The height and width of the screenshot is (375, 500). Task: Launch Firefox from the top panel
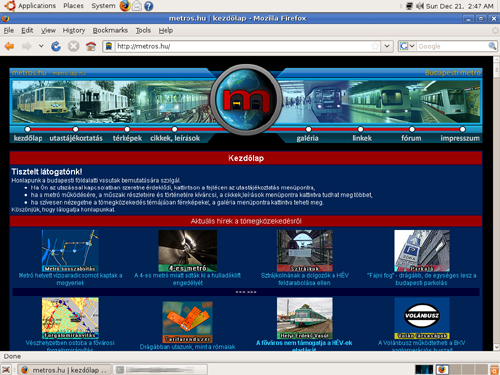click(125, 6)
